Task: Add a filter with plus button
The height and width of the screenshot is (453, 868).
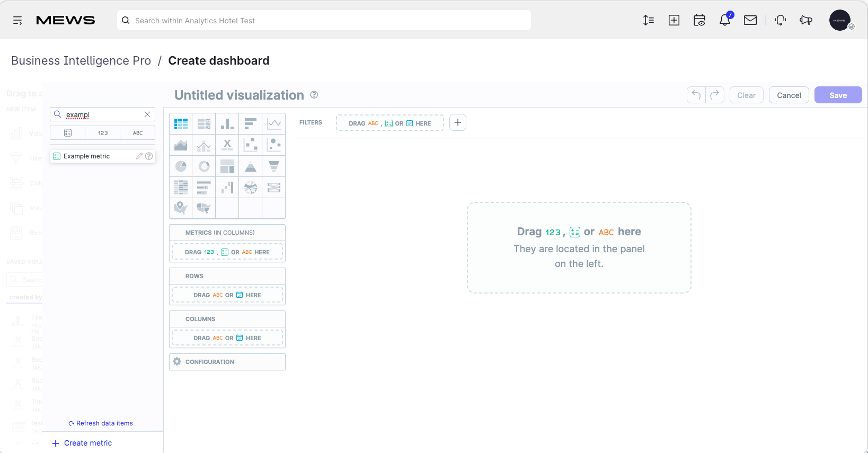Action: click(x=458, y=122)
